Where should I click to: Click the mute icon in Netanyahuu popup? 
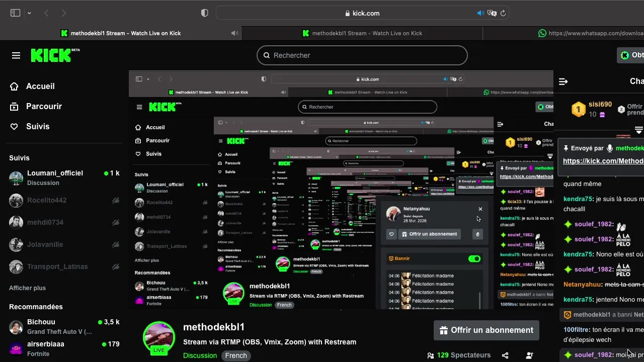coord(478,234)
